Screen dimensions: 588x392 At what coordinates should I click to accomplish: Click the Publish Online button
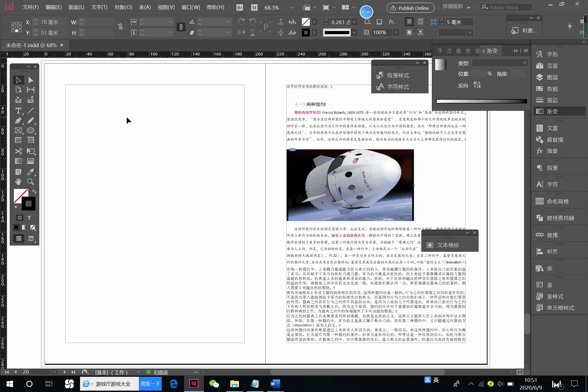pos(410,8)
